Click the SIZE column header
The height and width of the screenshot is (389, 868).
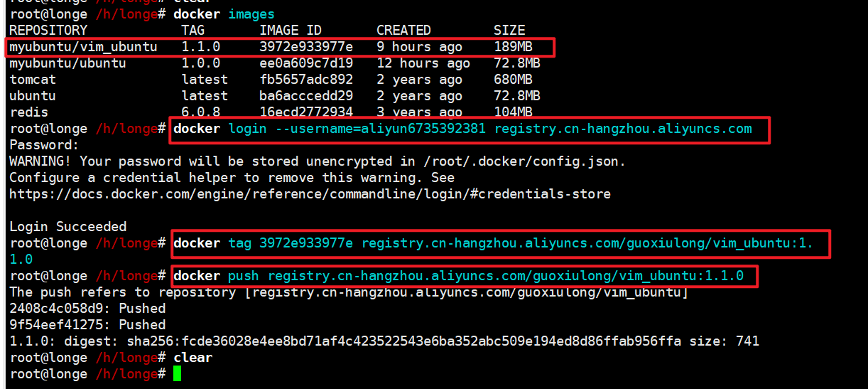(509, 31)
